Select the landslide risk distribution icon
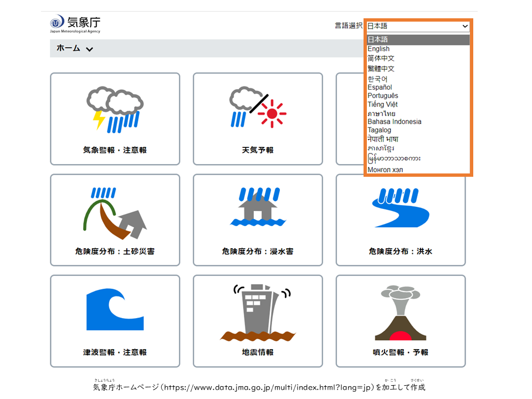532x399 pixels. coord(115,211)
